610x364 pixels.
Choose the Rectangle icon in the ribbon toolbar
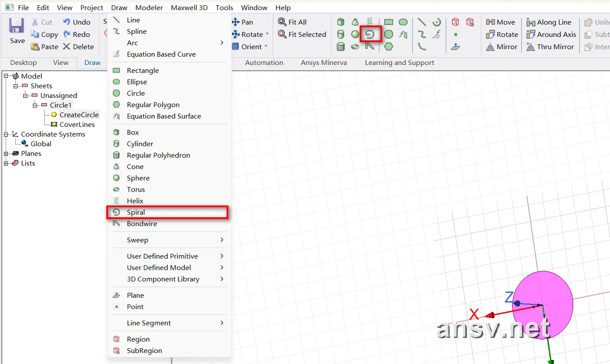tap(389, 22)
